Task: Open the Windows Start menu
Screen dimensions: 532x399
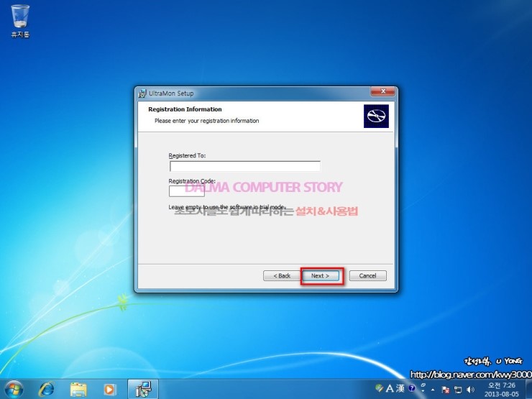Action: coord(13,389)
